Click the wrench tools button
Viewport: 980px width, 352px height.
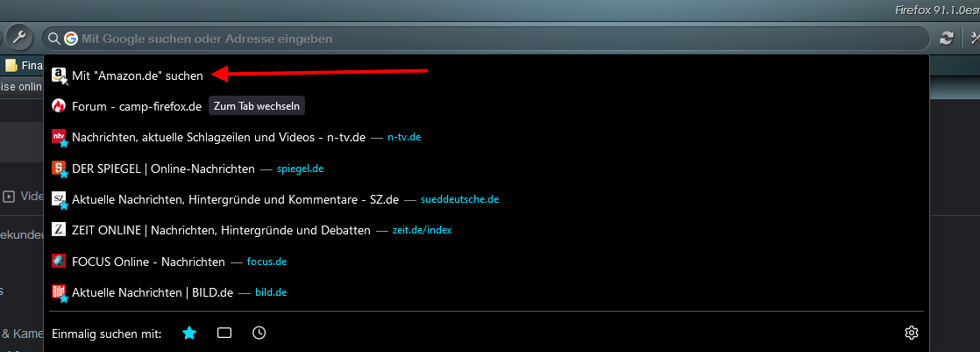pyautogui.click(x=19, y=39)
